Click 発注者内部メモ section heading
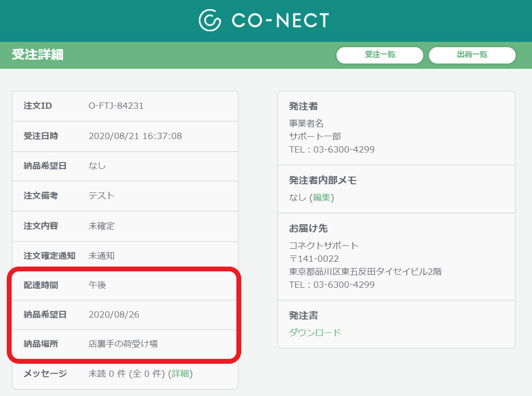Screen dimensions: 532x396 pos(323,180)
